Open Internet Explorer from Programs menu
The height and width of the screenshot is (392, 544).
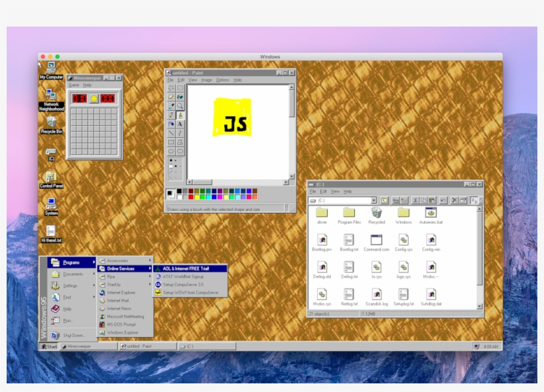click(x=125, y=293)
